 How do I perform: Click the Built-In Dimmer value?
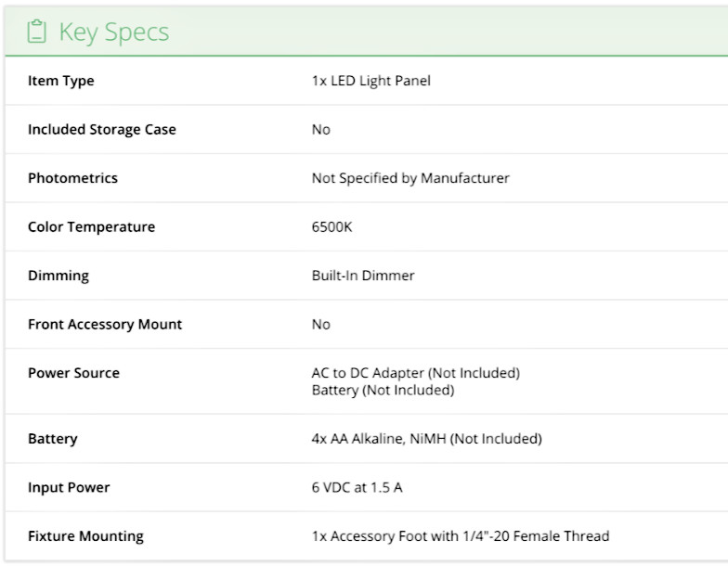[x=363, y=276]
